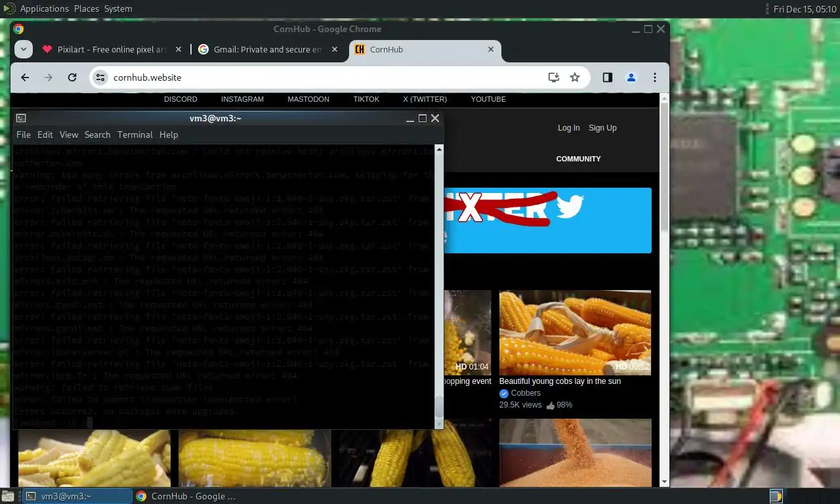Bookmark this page with the star icon

click(x=575, y=77)
